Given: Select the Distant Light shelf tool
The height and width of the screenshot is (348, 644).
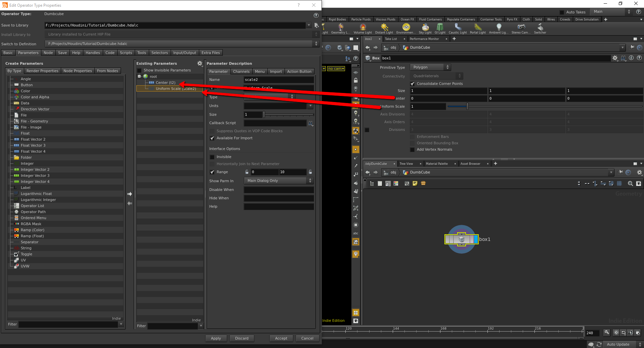Looking at the screenshot, I should click(384, 29).
